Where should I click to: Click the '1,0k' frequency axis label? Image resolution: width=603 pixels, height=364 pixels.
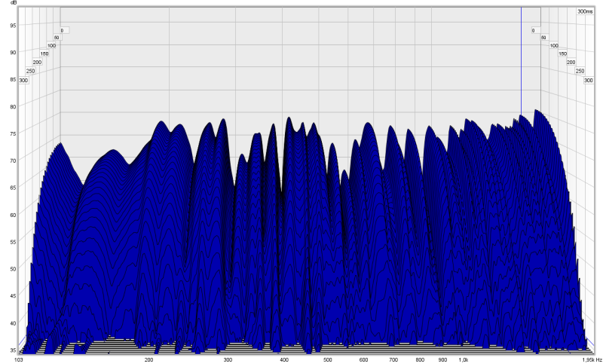(464, 360)
